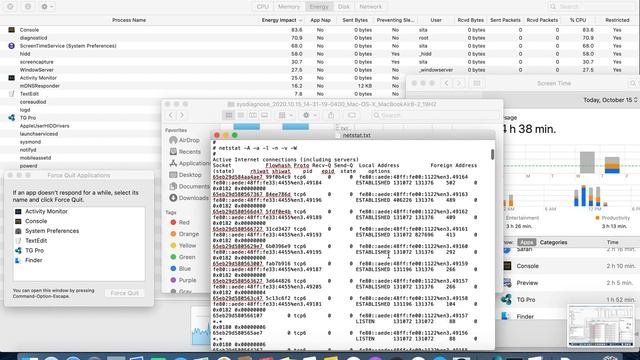This screenshot has width=640, height=360.
Task: Select the launchservicesd process row
Action: pos(39,133)
